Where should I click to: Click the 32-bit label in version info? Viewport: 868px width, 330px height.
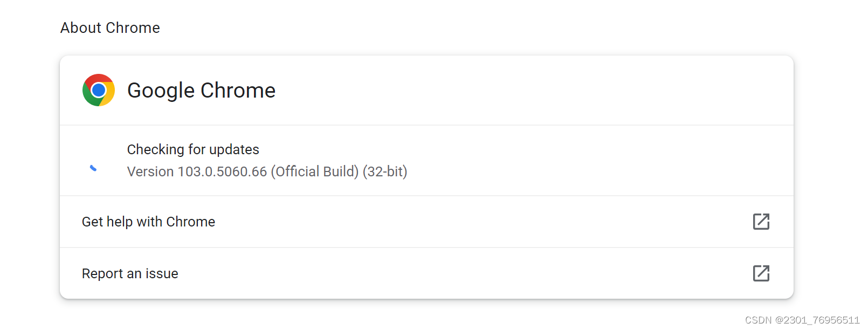click(385, 171)
